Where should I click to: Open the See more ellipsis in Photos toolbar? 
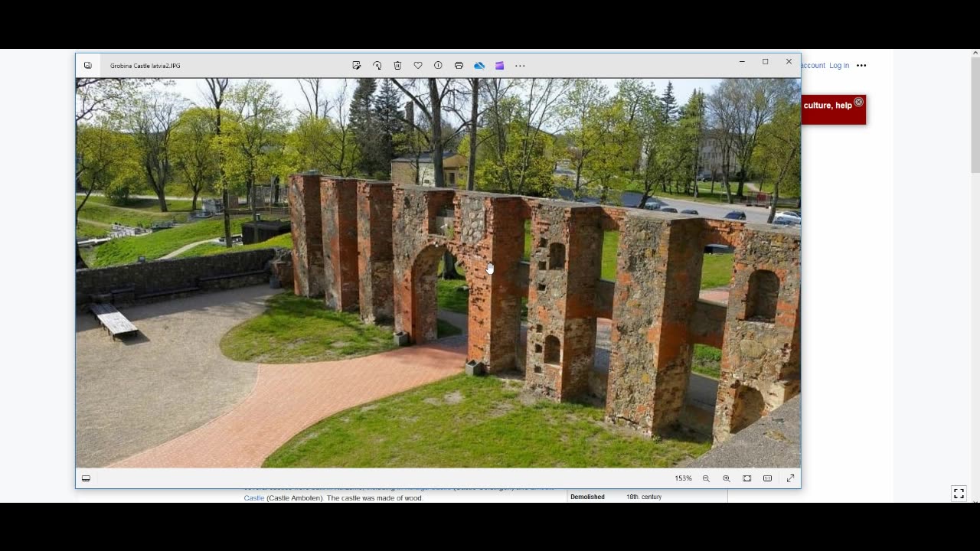(520, 66)
